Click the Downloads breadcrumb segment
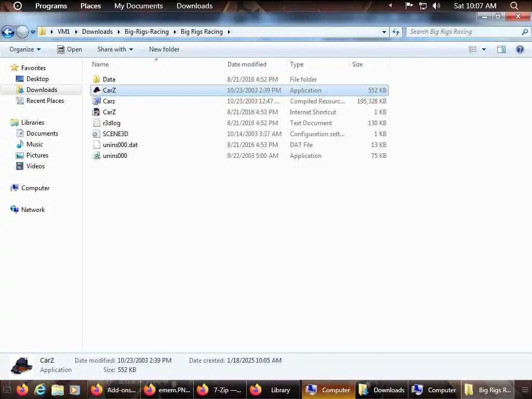Screen dimensions: 532x399 [97, 32]
